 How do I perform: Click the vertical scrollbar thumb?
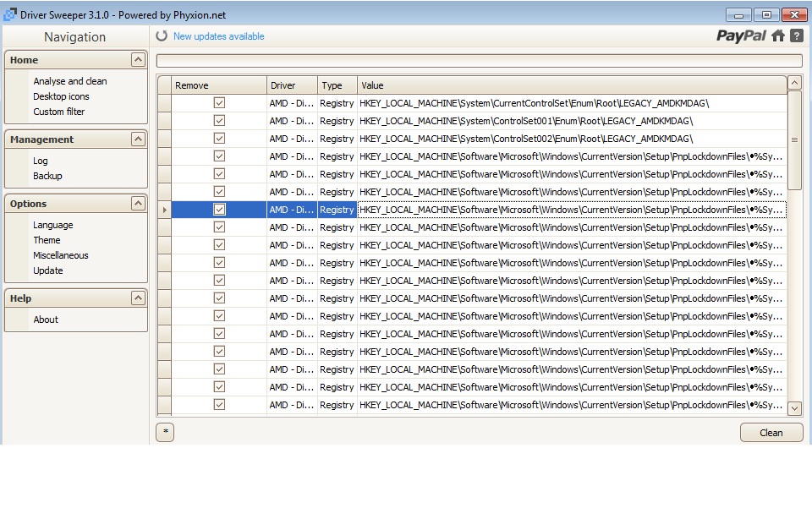tap(794, 139)
